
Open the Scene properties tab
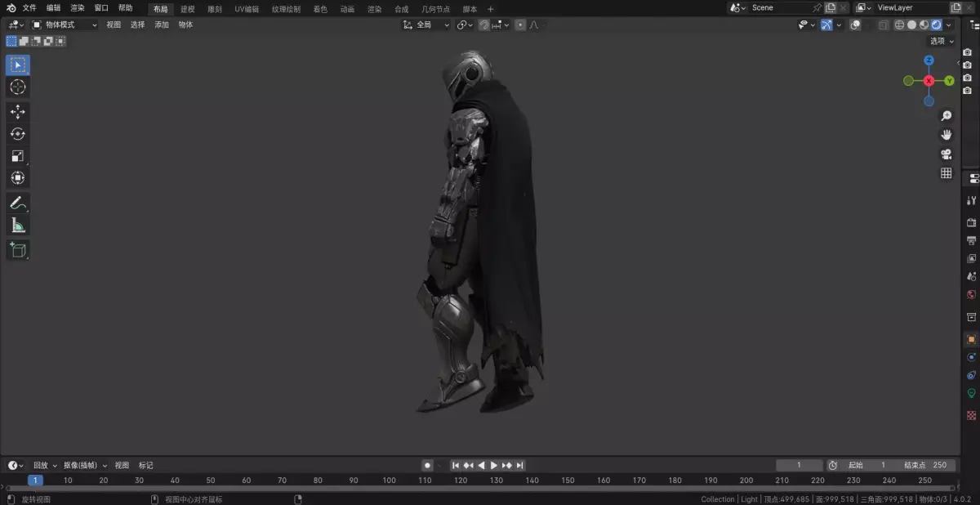(x=972, y=276)
